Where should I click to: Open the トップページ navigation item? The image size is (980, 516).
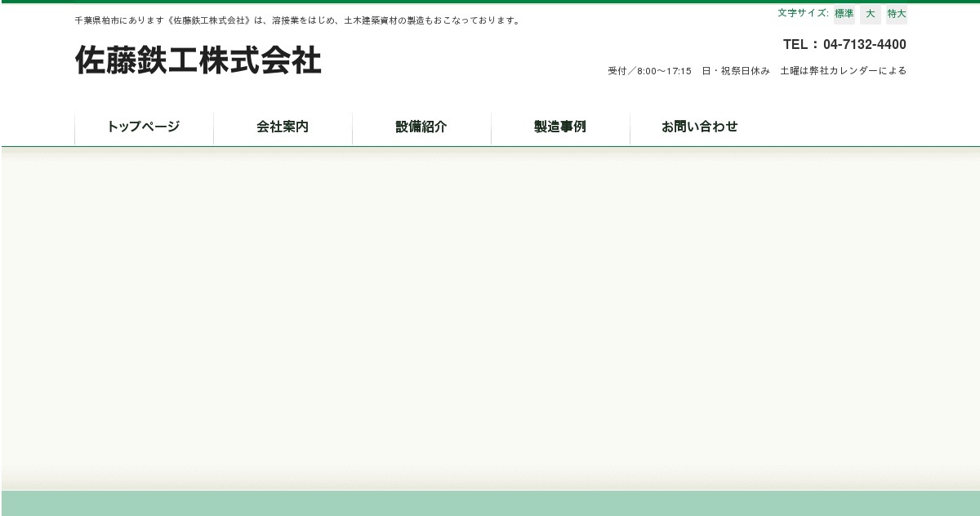(144, 127)
